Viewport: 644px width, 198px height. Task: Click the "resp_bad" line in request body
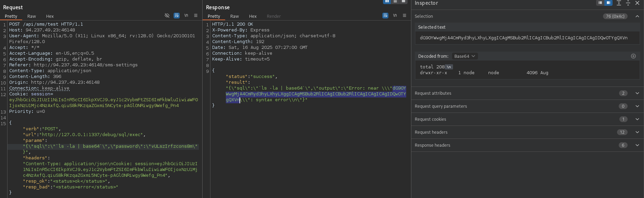(70, 187)
